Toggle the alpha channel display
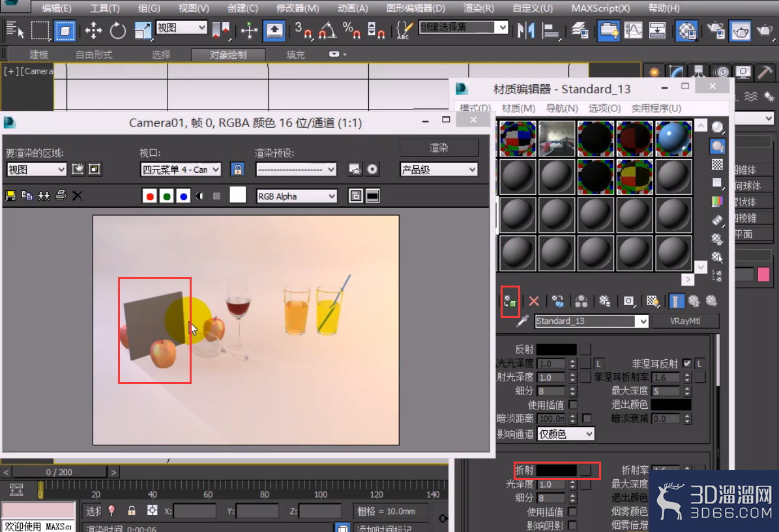Viewport: 779px width, 532px height. tap(199, 196)
